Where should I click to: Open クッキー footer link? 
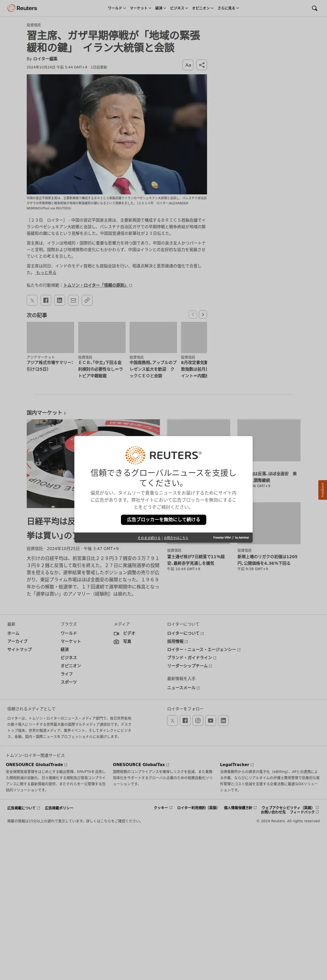(x=163, y=807)
